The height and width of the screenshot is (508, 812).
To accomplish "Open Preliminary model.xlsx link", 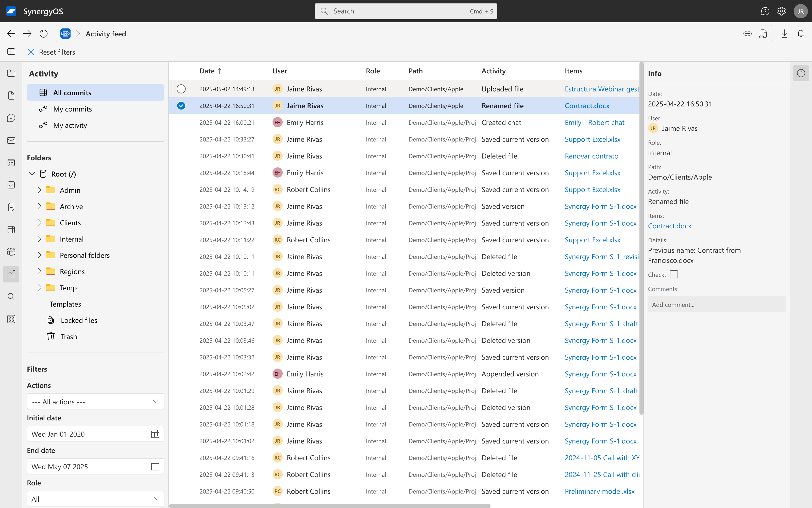I will [599, 491].
